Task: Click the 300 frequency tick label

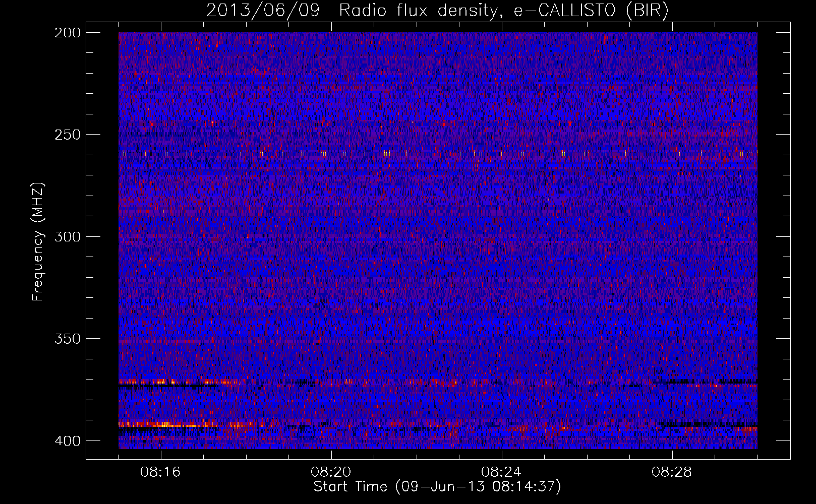Action: pyautogui.click(x=68, y=237)
